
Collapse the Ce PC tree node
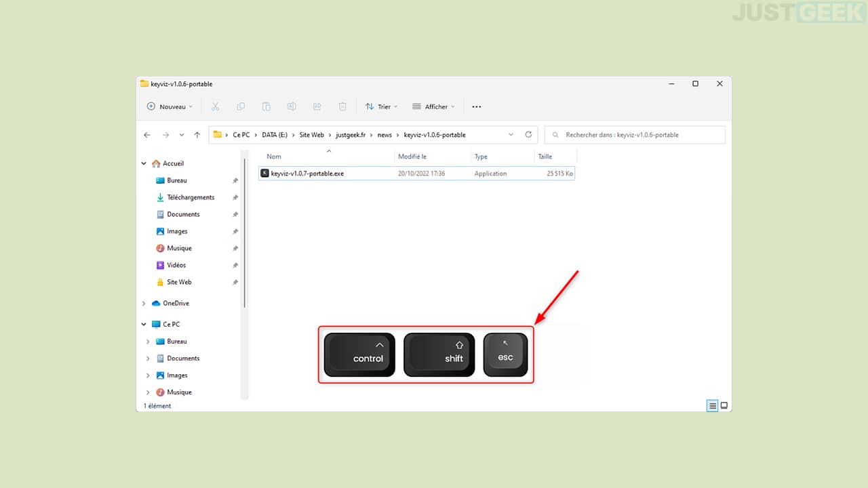144,325
